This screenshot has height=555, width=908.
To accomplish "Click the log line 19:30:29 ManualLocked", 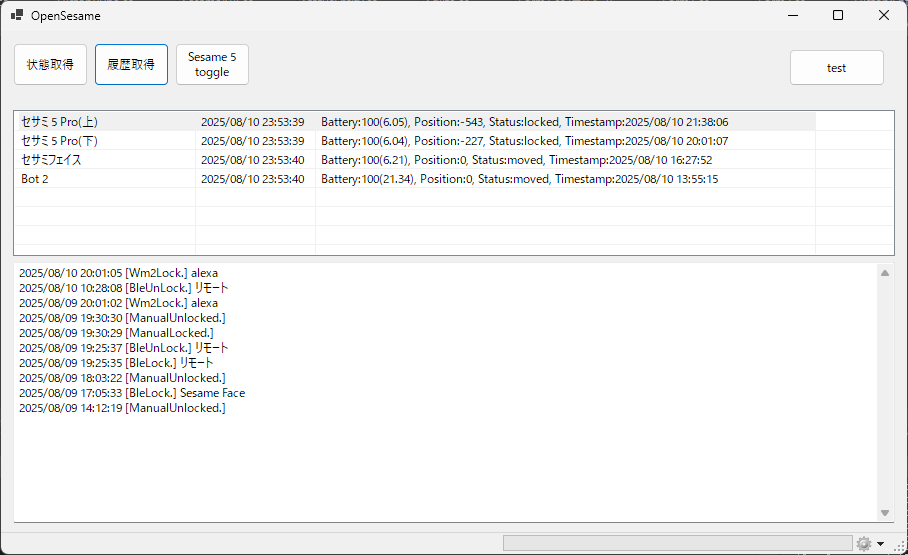I will [x=116, y=333].
